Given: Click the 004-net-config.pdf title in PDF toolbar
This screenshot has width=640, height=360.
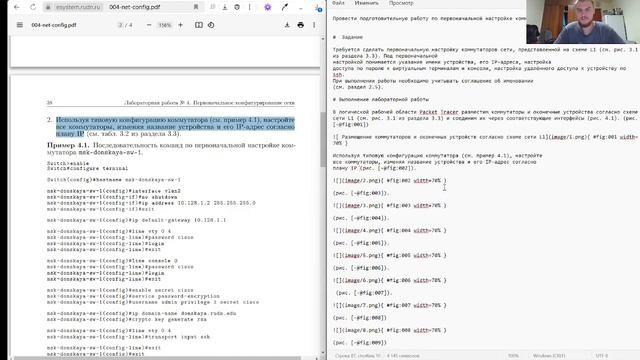Looking at the screenshot, I should 54,25.
